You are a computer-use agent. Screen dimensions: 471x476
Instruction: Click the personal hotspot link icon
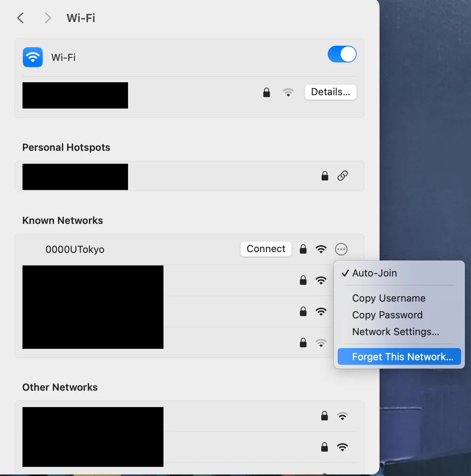[343, 176]
